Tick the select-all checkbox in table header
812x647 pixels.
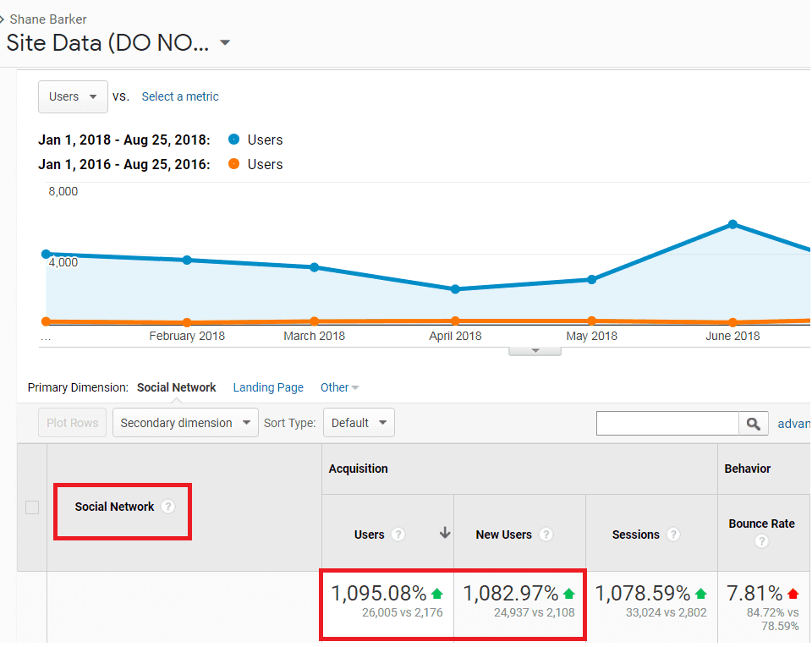pos(32,507)
